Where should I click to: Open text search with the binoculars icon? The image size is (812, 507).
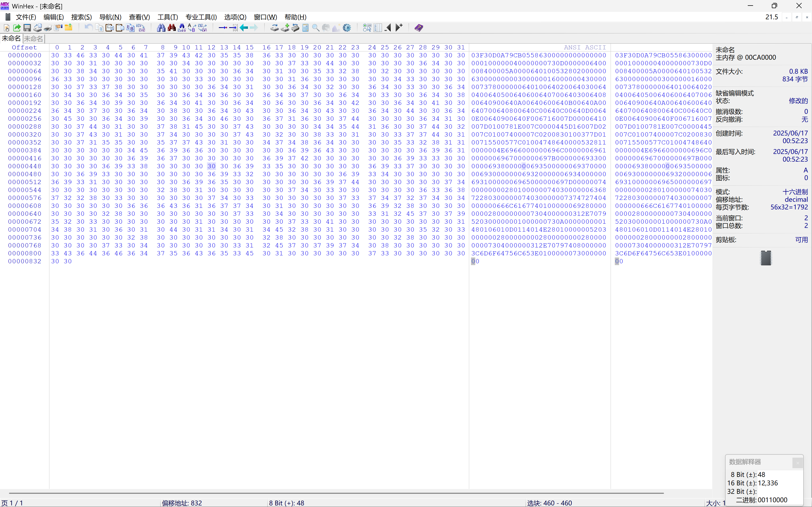(x=161, y=27)
